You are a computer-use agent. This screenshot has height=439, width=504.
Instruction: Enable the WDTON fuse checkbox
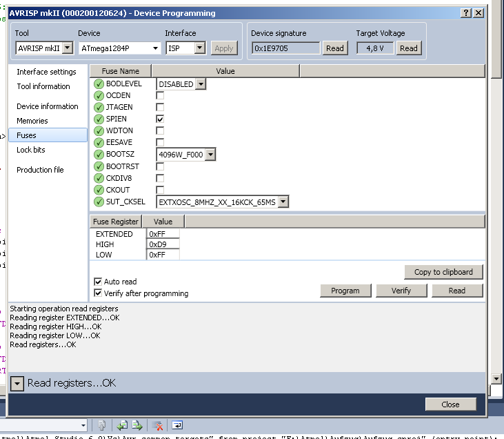pyautogui.click(x=160, y=130)
